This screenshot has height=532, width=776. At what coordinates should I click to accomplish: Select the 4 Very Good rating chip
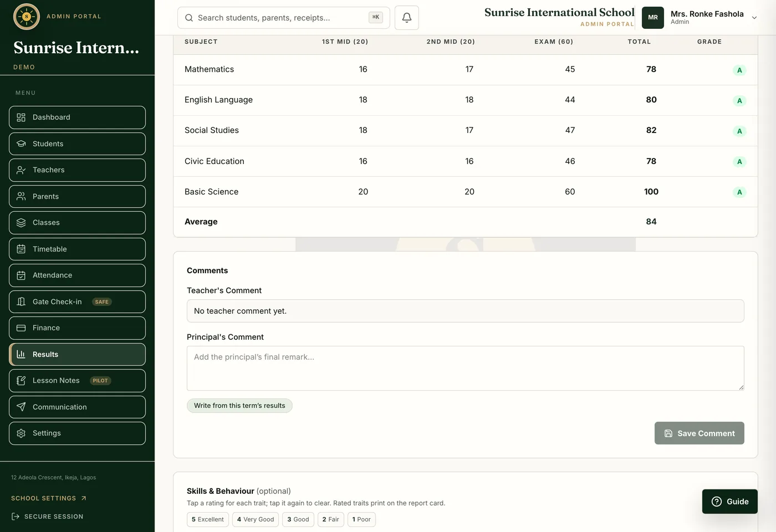256,519
